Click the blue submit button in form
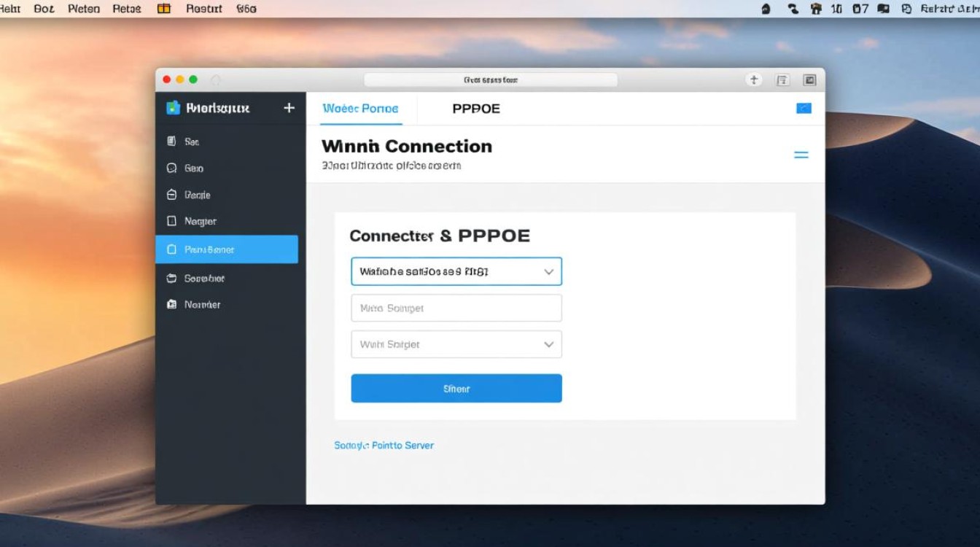 [456, 389]
